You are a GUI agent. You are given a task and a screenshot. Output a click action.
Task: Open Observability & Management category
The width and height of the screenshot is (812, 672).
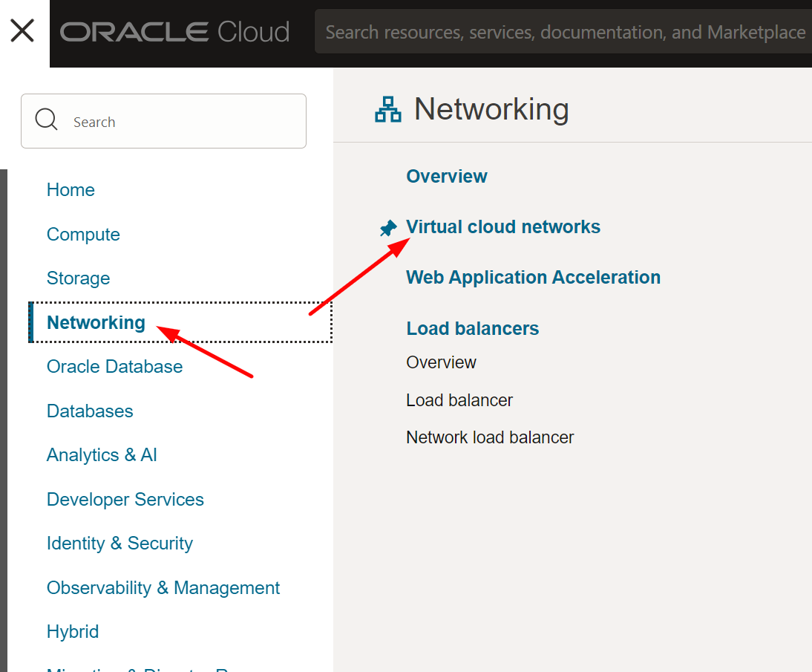click(163, 587)
